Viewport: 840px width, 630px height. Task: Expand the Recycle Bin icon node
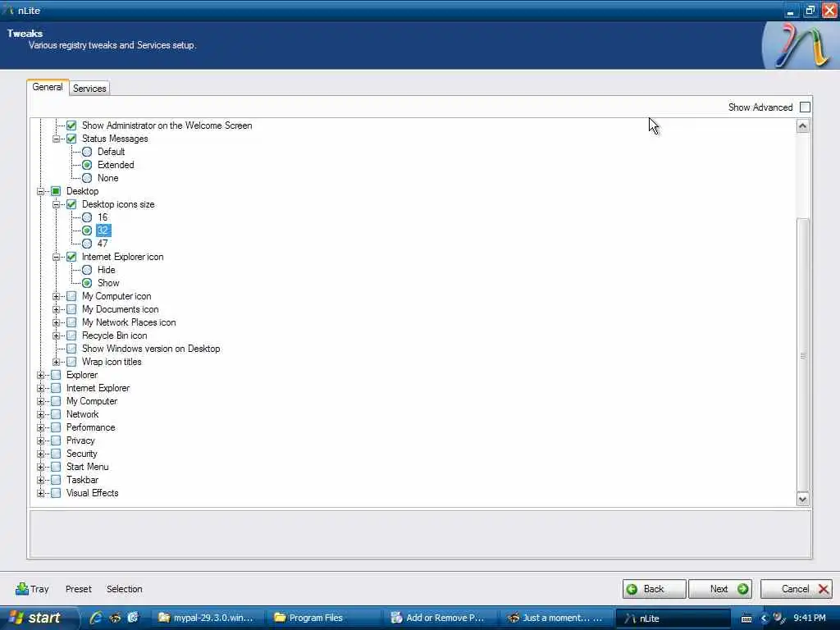pos(57,336)
